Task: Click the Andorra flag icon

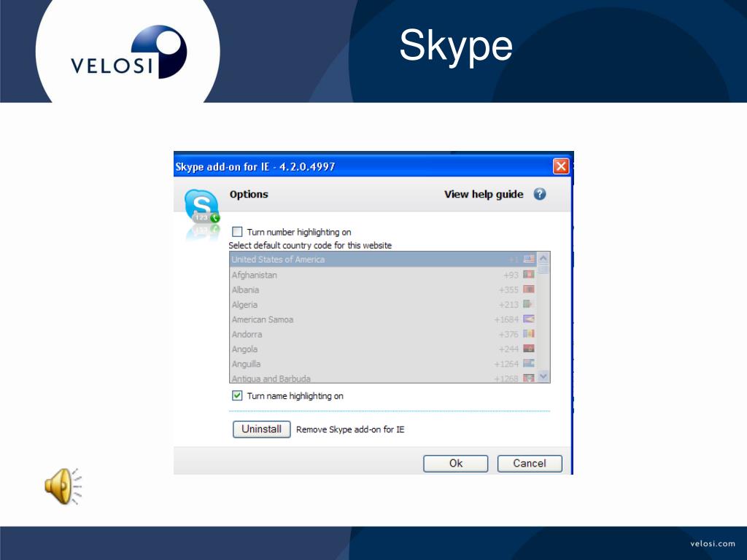Action: pyautogui.click(x=529, y=333)
